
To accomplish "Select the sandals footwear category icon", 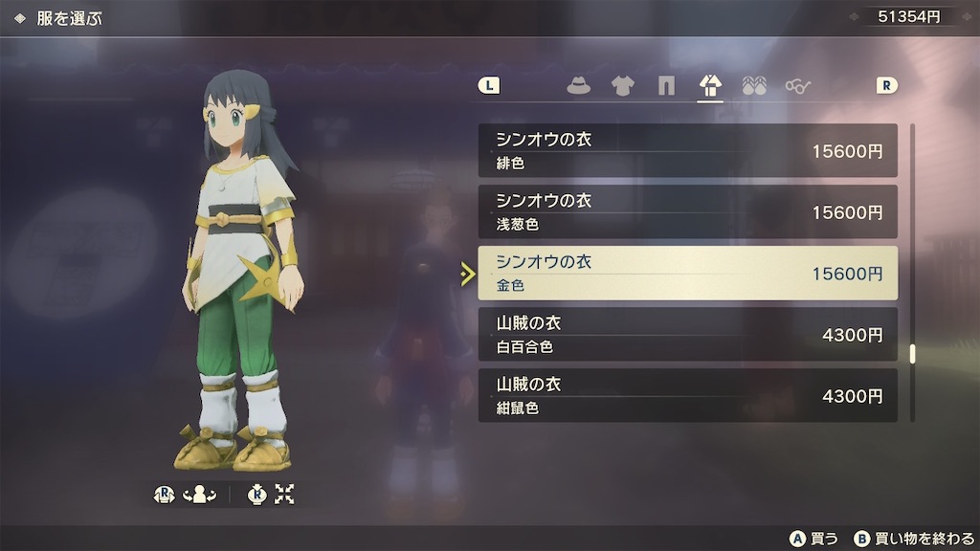I will [754, 85].
